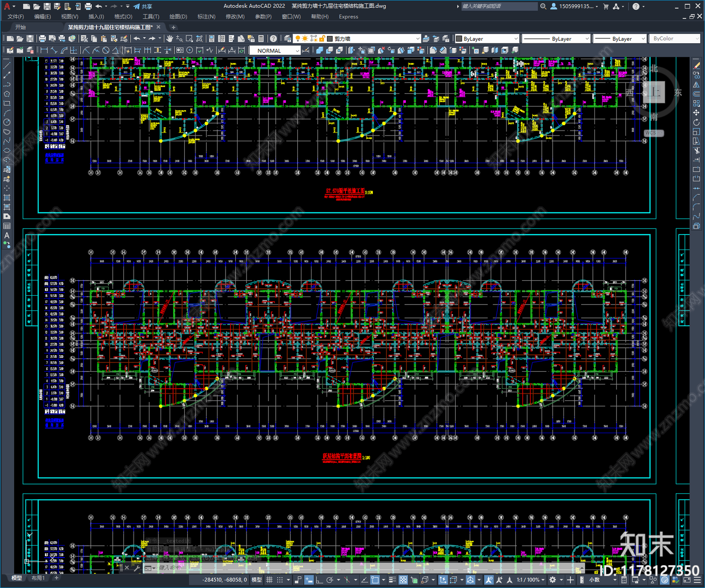Add a new drawing tab with plus

coord(173,27)
